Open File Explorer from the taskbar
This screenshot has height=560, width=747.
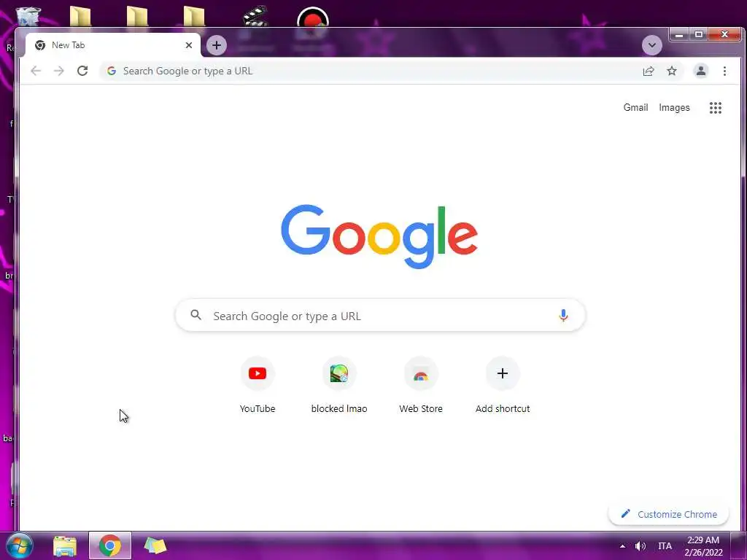coord(65,546)
